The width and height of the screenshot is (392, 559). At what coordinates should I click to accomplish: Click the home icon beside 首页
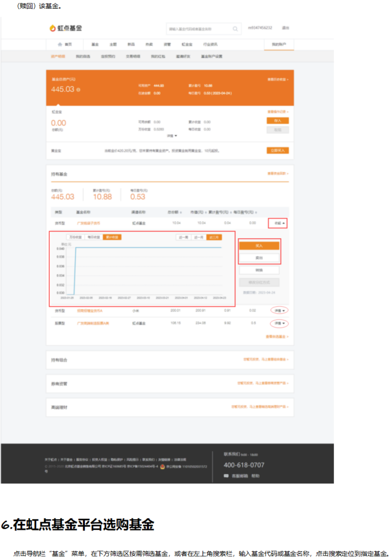[x=60, y=44]
